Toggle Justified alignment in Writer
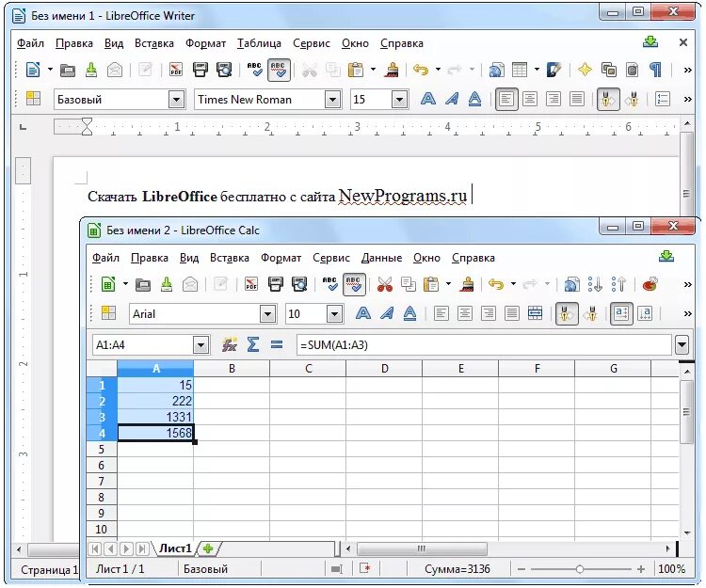This screenshot has height=588, width=706. tap(577, 99)
